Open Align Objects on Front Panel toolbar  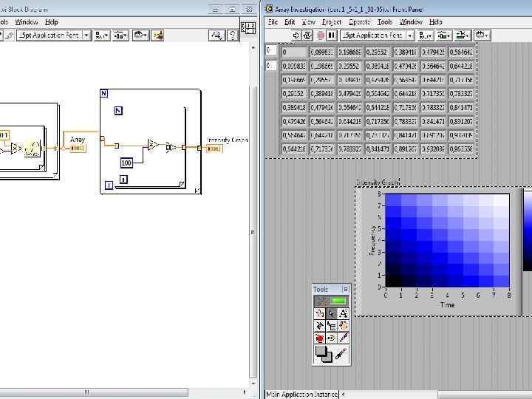pyautogui.click(x=425, y=35)
